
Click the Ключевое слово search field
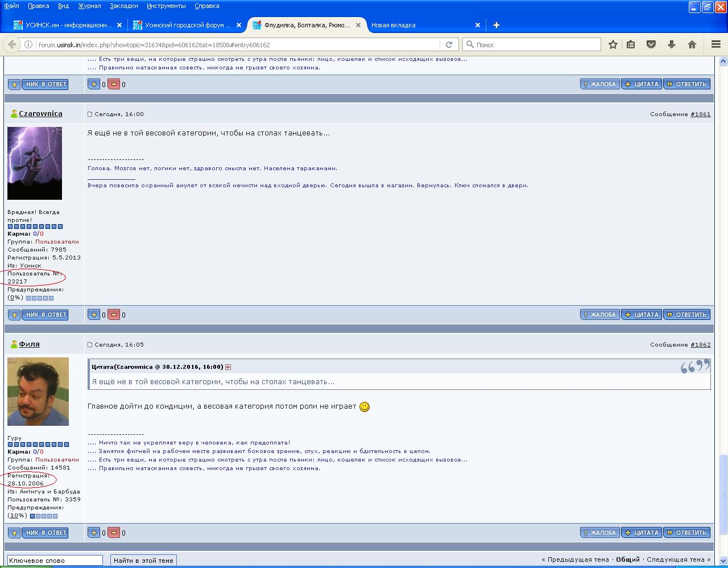point(55,561)
